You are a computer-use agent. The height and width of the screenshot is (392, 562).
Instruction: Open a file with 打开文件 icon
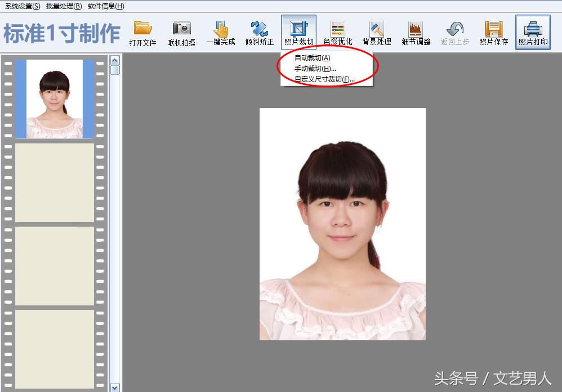pos(142,33)
